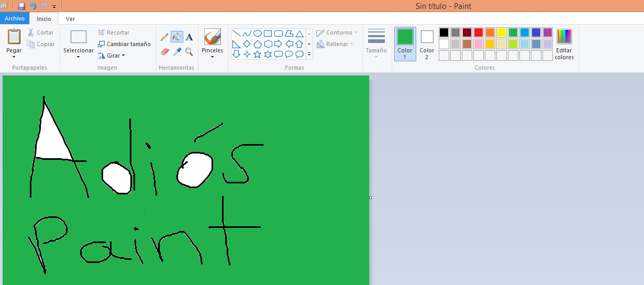Click the Cortar button
Screen dimensions: 644x285
coord(41,32)
